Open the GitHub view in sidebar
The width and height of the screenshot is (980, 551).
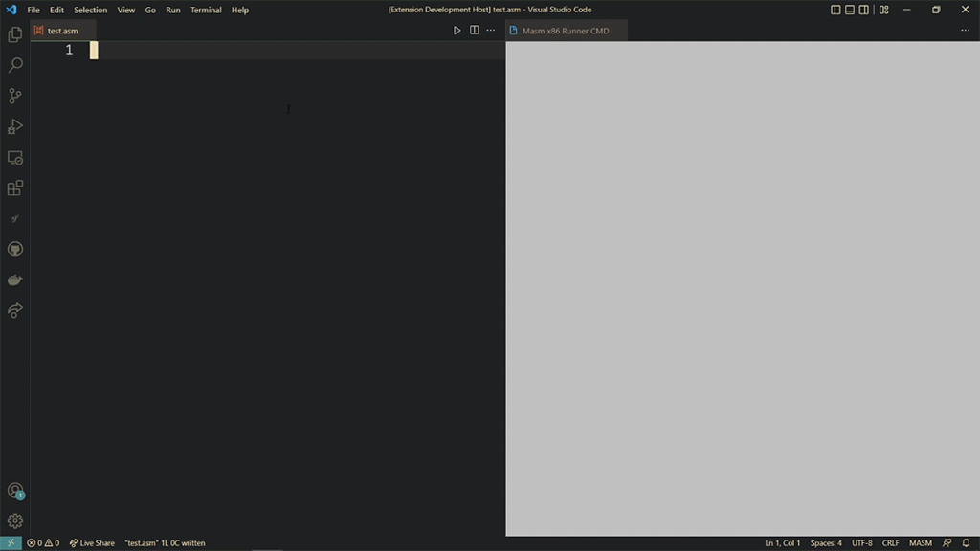(14, 250)
